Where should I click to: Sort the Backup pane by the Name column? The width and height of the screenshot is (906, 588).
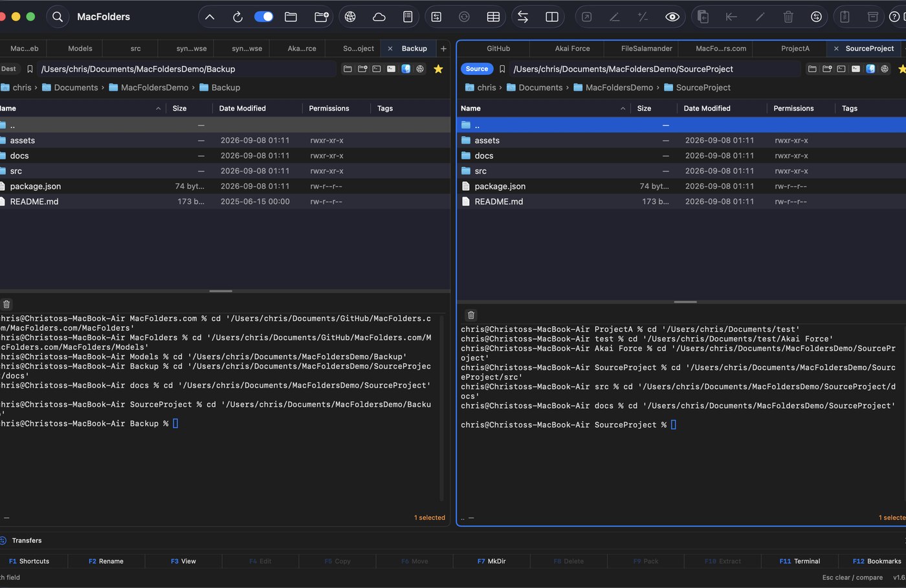pos(82,108)
